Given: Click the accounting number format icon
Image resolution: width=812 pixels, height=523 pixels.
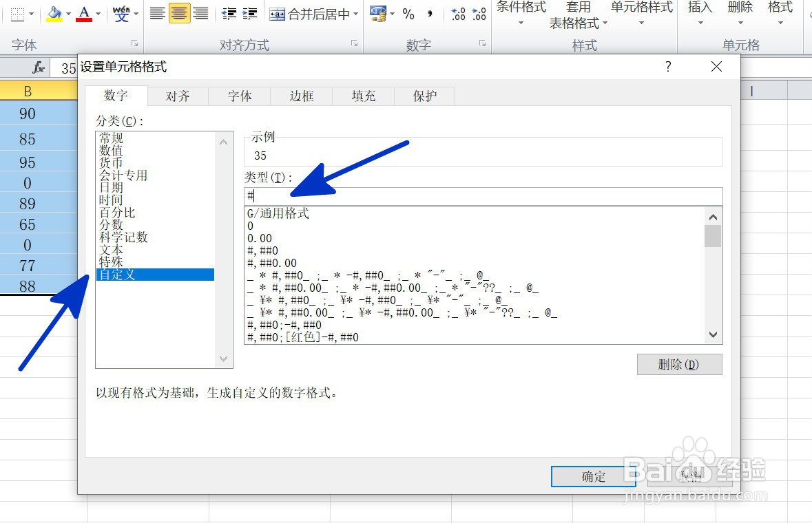Looking at the screenshot, I should click(377, 12).
